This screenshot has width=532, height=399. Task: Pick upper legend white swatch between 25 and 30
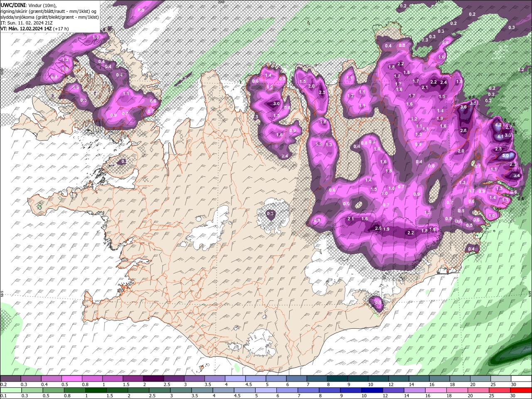(501, 379)
